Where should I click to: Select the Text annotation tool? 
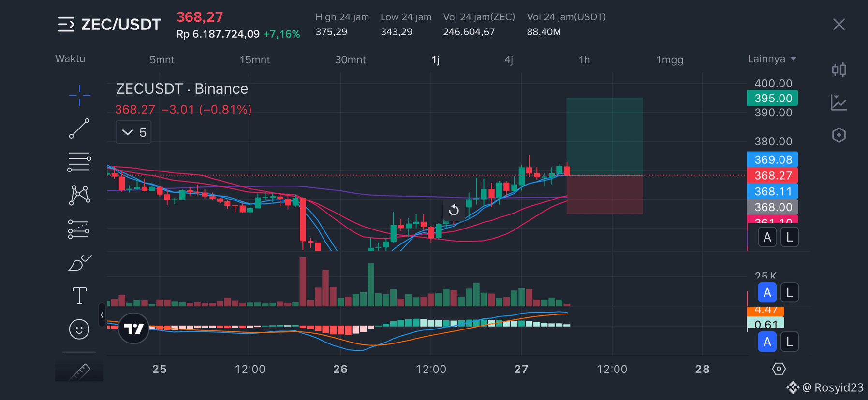[x=79, y=296]
